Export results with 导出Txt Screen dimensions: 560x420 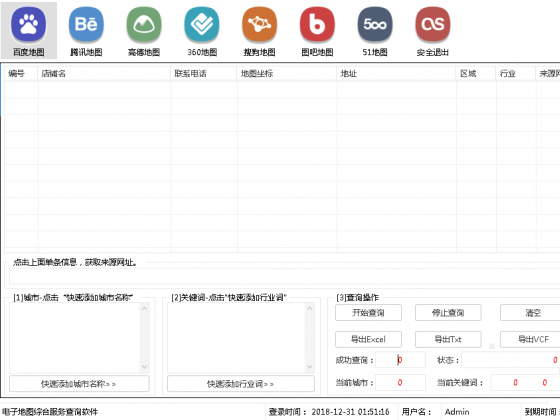pos(448,339)
